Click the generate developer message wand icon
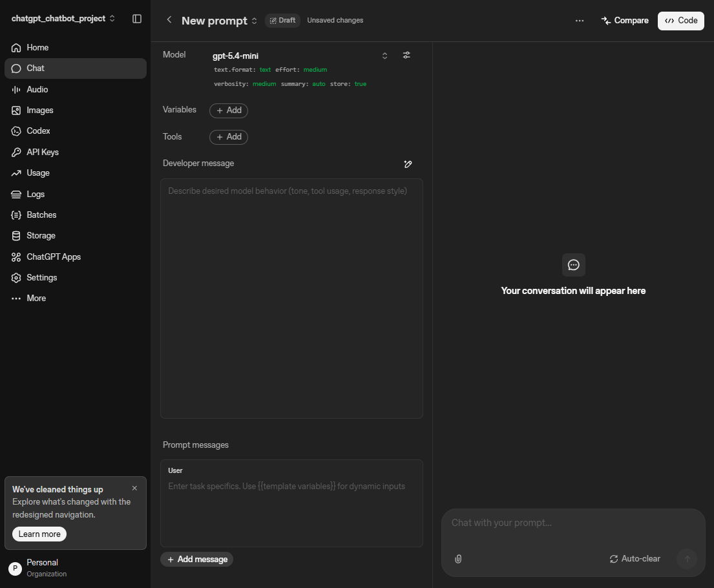The image size is (714, 588). tap(408, 164)
